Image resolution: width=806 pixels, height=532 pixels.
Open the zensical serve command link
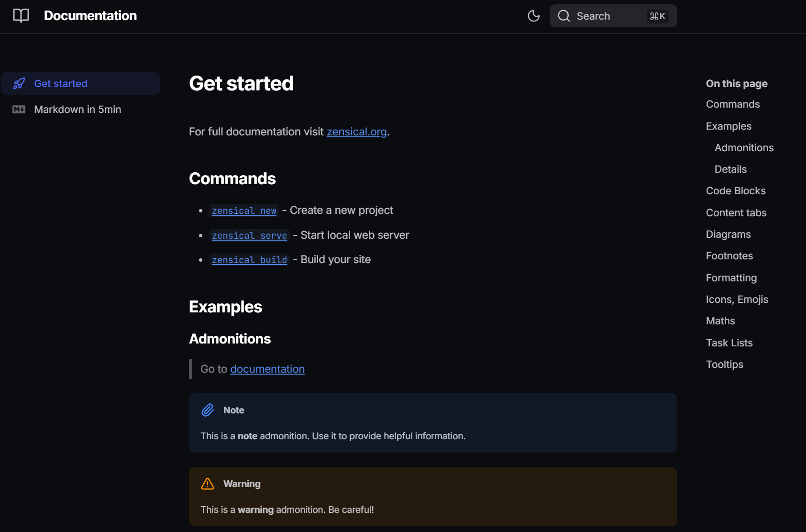click(x=249, y=235)
